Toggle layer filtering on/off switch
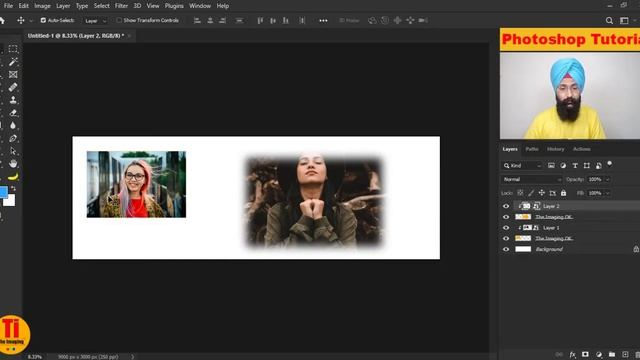The image size is (640, 360). [x=609, y=164]
